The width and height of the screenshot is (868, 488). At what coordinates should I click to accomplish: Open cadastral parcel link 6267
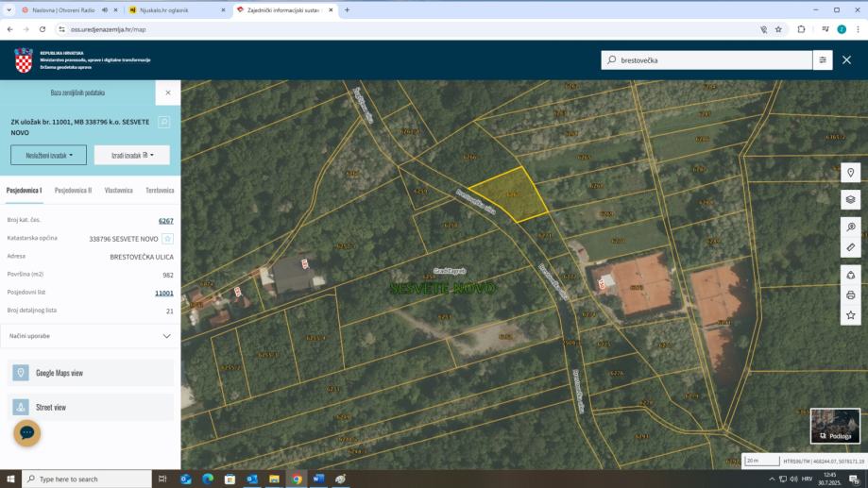pos(166,221)
